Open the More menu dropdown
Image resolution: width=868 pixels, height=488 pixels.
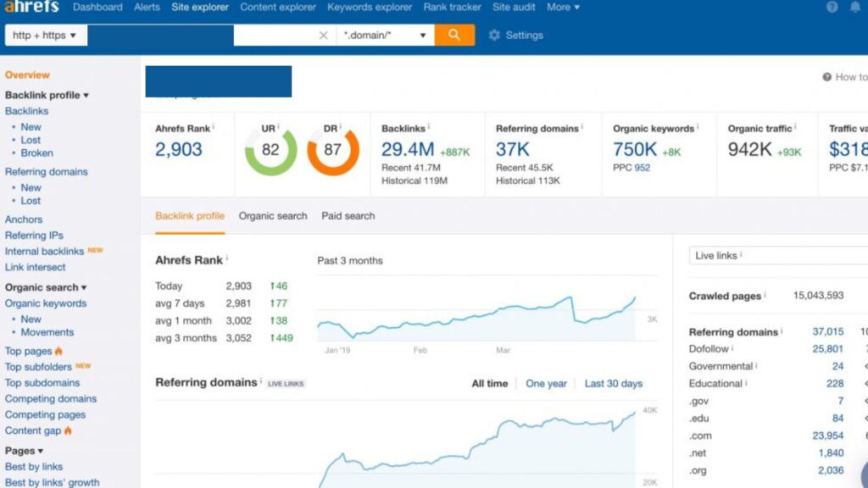pyautogui.click(x=563, y=7)
